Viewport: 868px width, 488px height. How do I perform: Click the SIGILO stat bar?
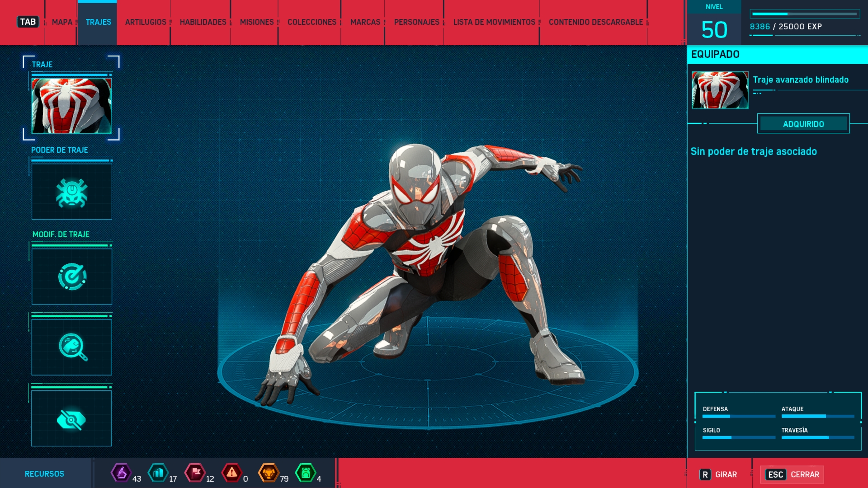(739, 437)
